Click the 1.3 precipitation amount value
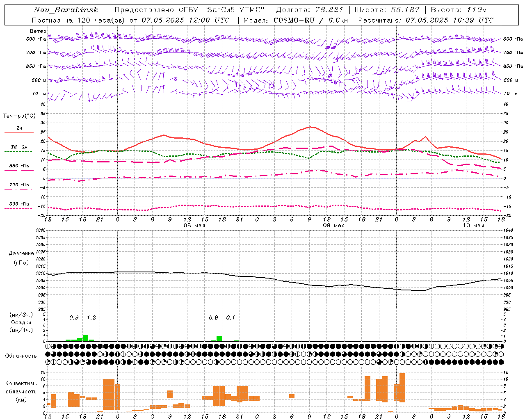The image size is (525, 420). tap(91, 317)
